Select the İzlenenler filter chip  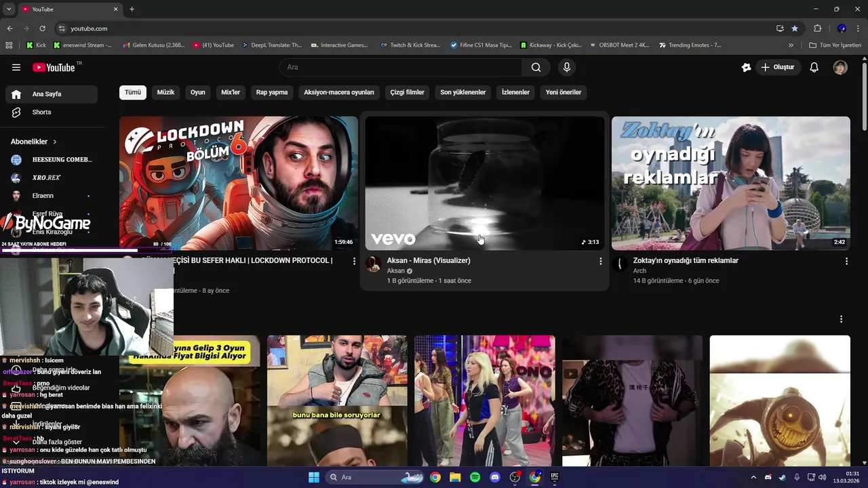515,92
